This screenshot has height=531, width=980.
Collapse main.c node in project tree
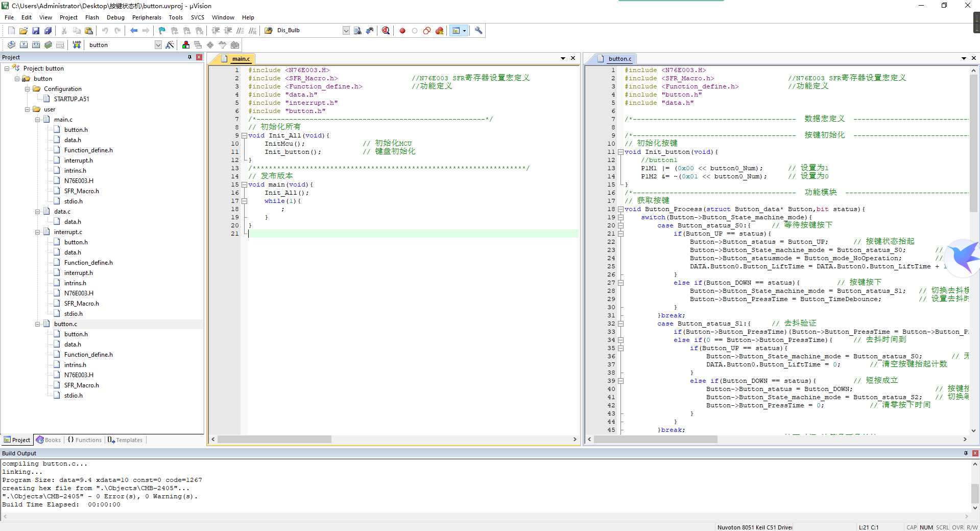point(37,120)
